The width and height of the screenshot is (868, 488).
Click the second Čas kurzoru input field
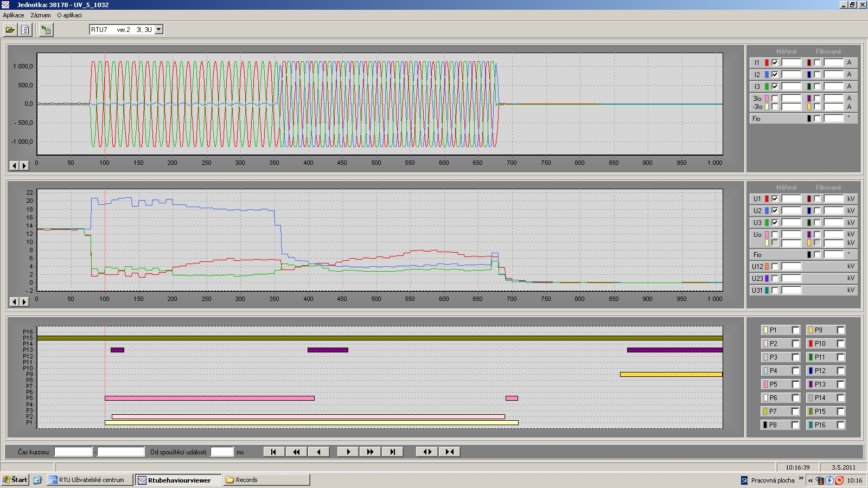coord(120,452)
